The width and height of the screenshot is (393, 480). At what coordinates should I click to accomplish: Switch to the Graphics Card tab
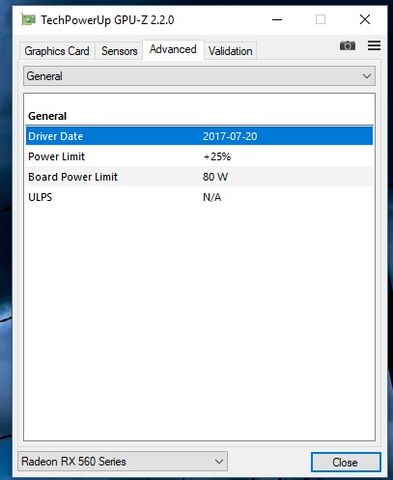pyautogui.click(x=57, y=51)
